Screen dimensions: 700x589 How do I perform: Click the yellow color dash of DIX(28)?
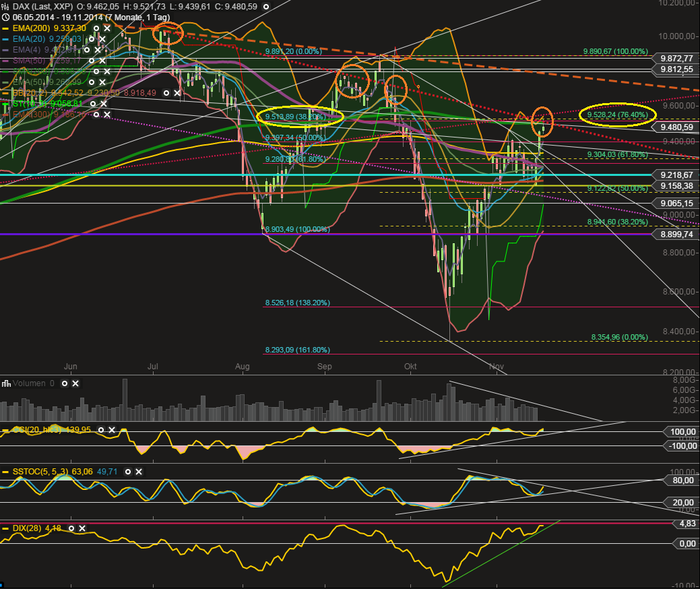(6, 528)
